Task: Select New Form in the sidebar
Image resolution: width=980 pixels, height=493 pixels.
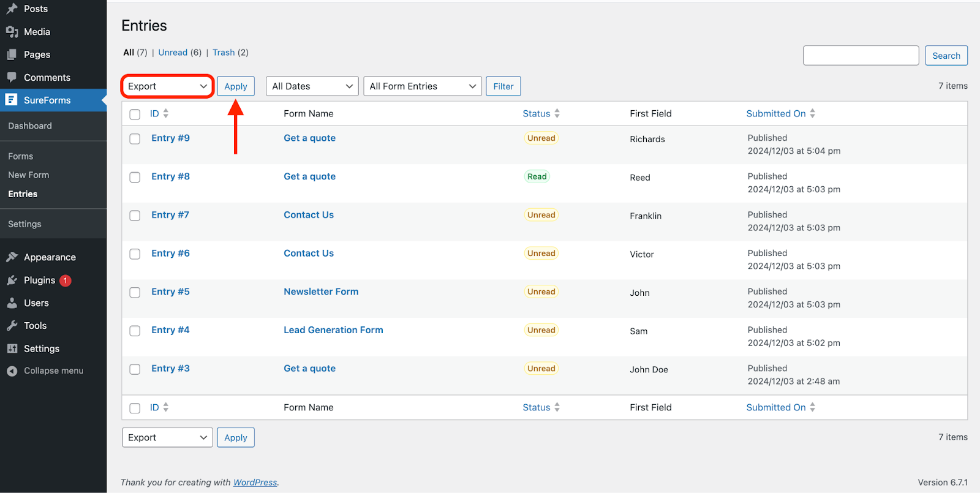Action: 29,175
